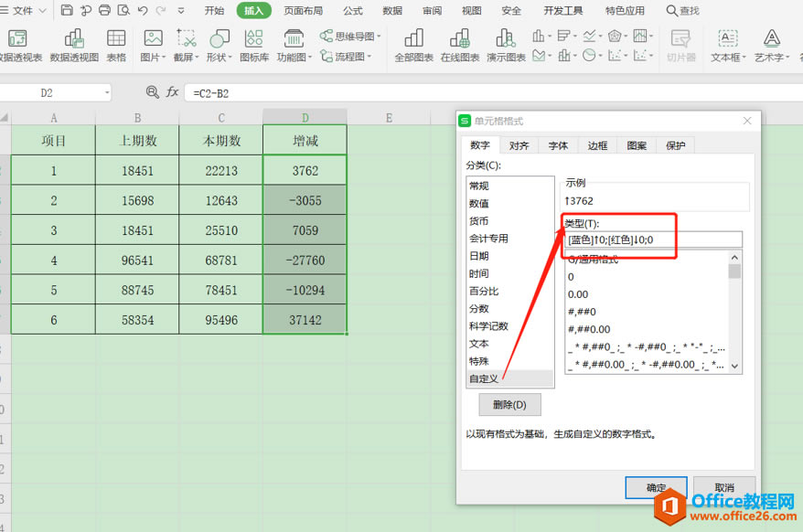
Task: Insert a 数据透视表 pivot table
Action: tap(19, 46)
